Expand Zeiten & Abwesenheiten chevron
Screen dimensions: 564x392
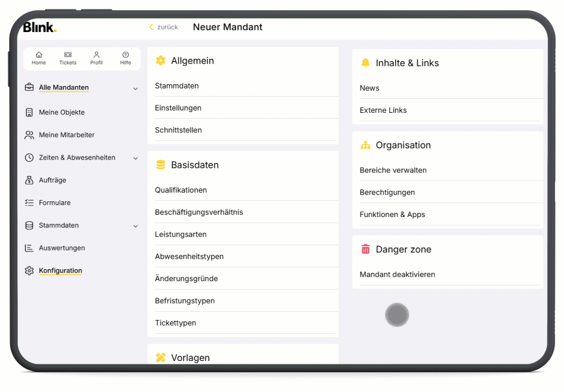pyautogui.click(x=135, y=158)
